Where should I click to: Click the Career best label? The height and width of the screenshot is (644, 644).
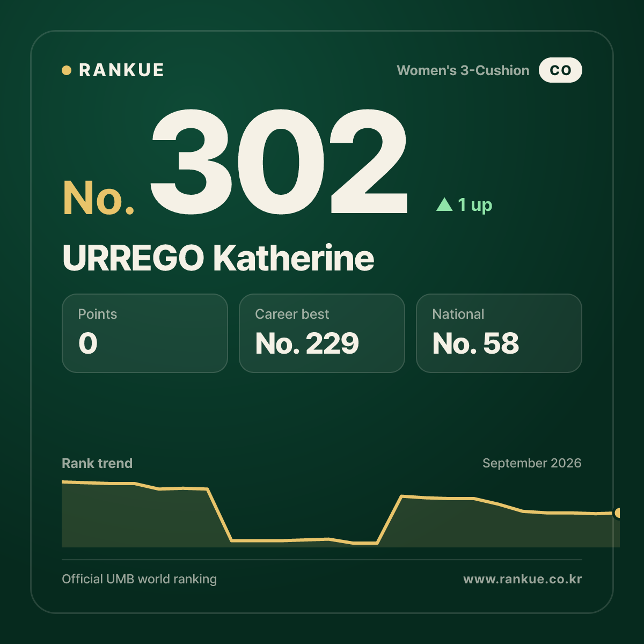(292, 314)
